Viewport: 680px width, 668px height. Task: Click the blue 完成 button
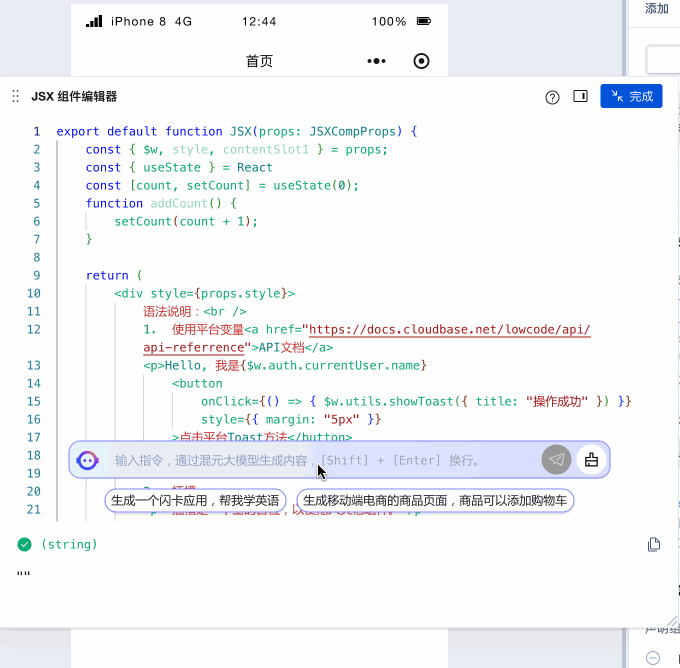[631, 96]
